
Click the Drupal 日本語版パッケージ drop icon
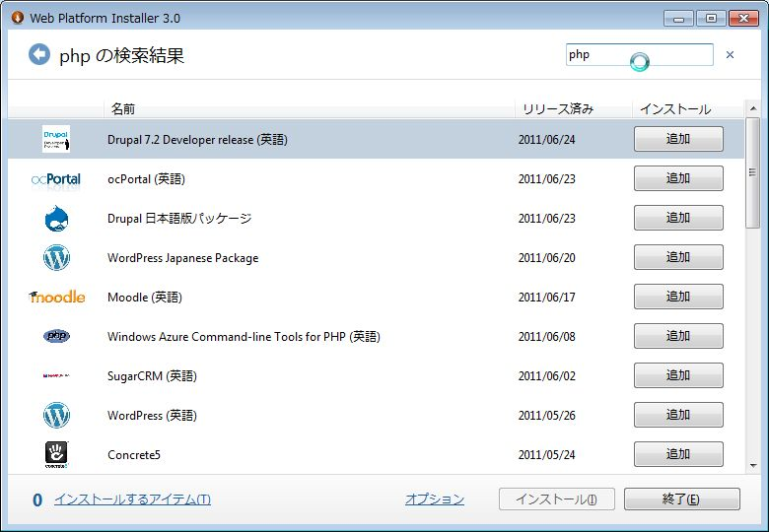click(x=56, y=219)
